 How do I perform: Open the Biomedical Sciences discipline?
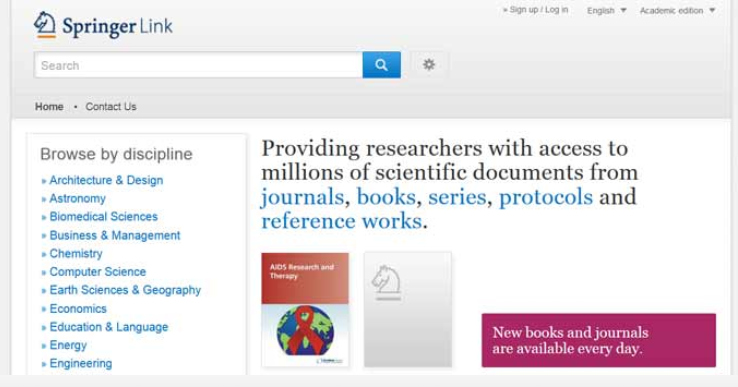tap(104, 217)
